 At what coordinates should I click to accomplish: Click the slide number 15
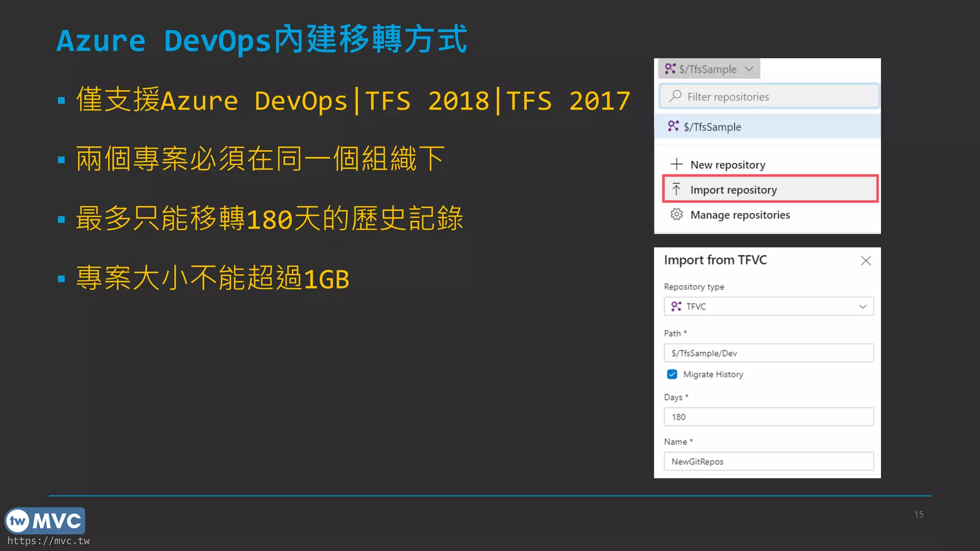click(x=919, y=514)
